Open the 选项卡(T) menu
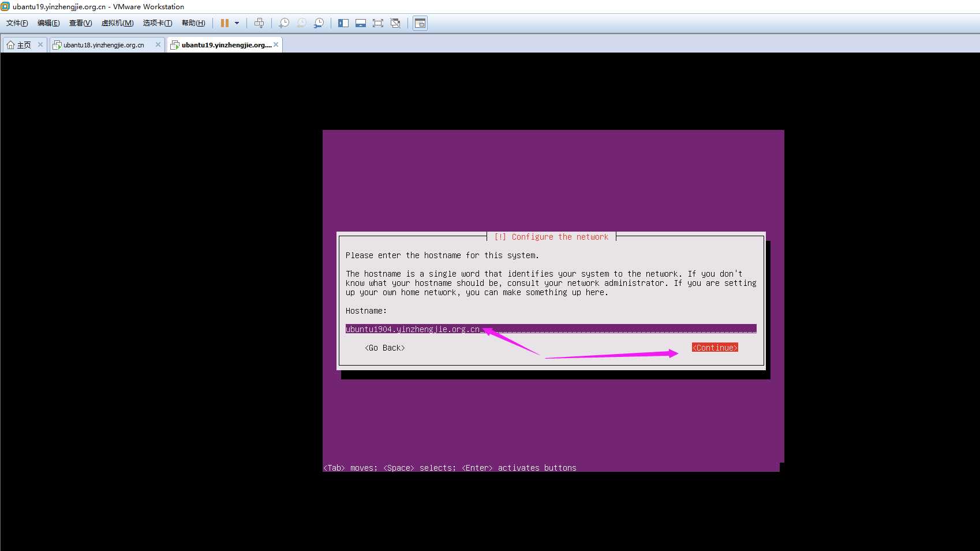 click(x=158, y=23)
